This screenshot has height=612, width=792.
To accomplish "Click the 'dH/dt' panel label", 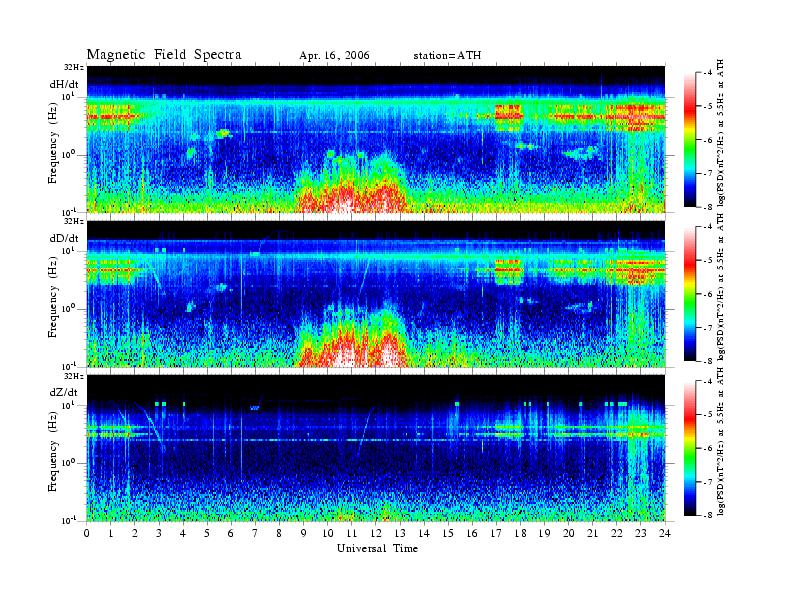I will tap(64, 84).
